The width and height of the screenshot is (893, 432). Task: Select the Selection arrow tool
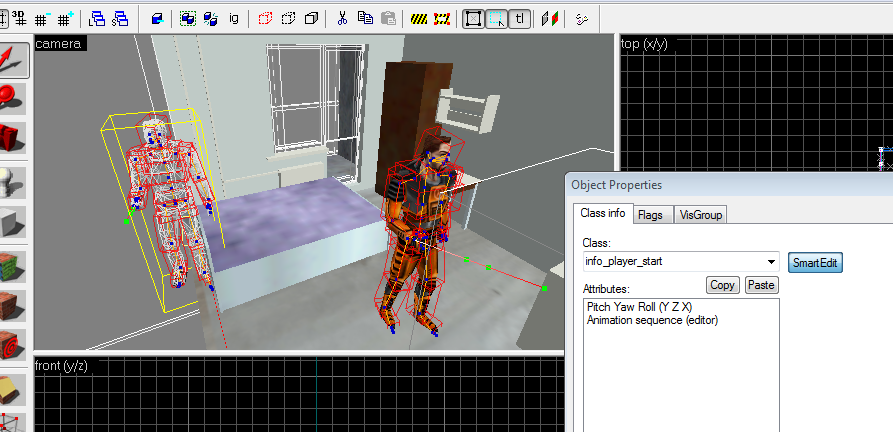[14, 60]
